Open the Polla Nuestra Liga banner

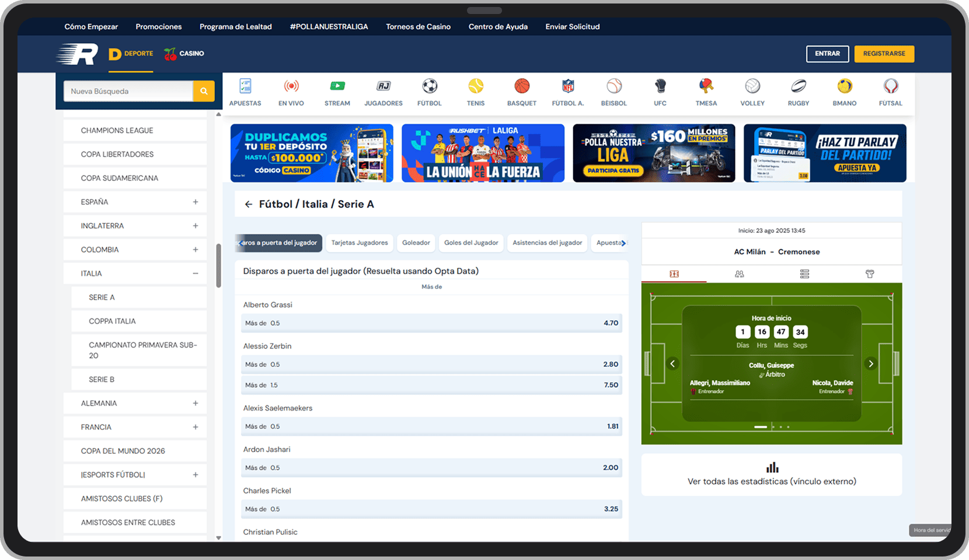(x=654, y=153)
